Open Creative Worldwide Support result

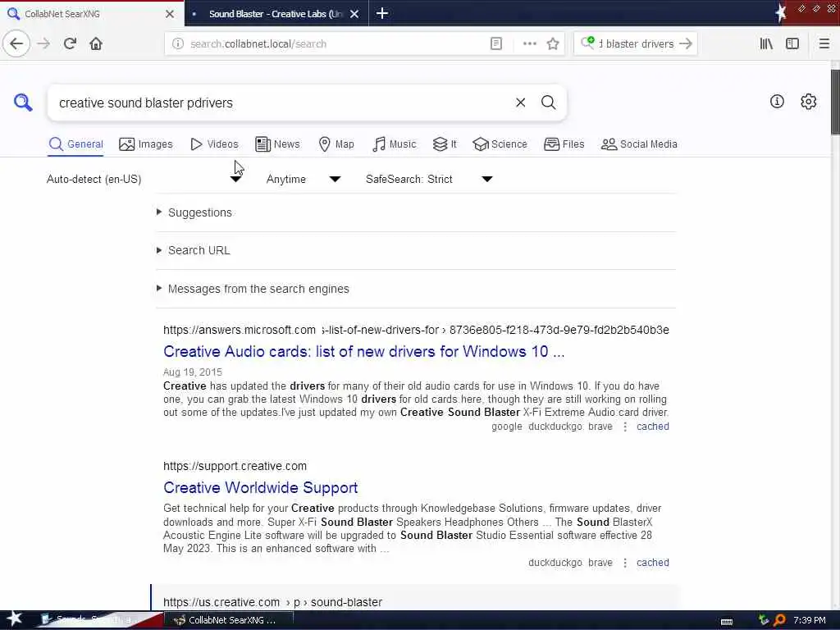[x=260, y=487]
